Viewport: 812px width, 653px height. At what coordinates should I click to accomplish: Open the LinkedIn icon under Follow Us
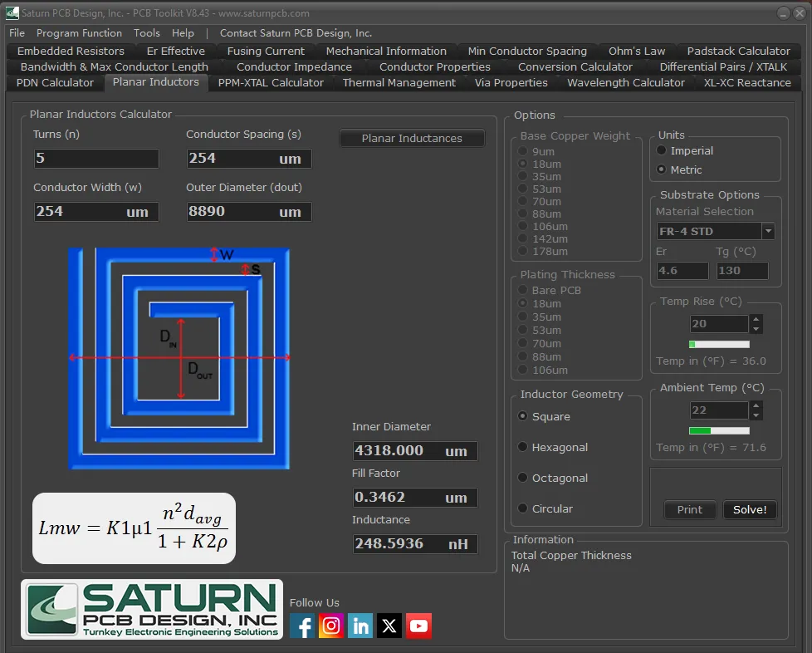(x=360, y=626)
